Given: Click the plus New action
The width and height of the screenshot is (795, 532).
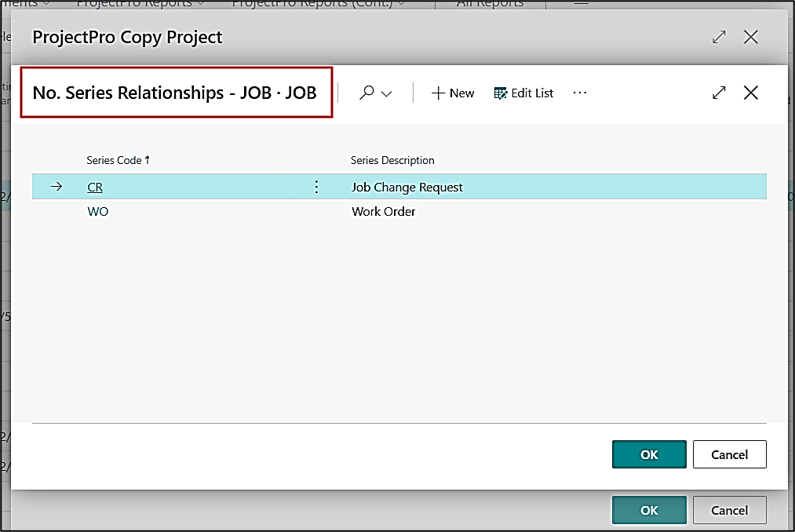Looking at the screenshot, I should [453, 93].
